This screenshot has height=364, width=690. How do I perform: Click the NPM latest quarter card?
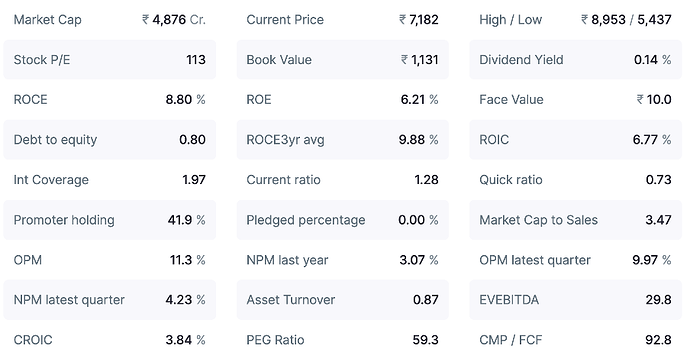tap(110, 300)
